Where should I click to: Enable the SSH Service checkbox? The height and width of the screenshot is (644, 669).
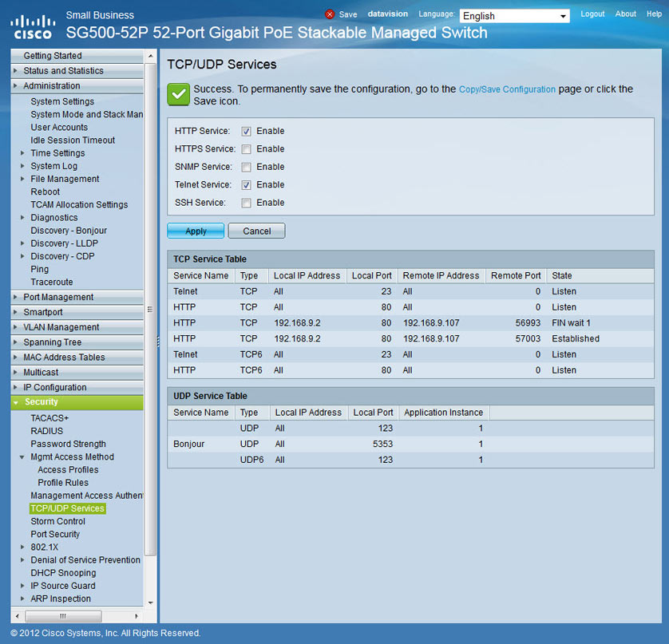click(x=246, y=203)
